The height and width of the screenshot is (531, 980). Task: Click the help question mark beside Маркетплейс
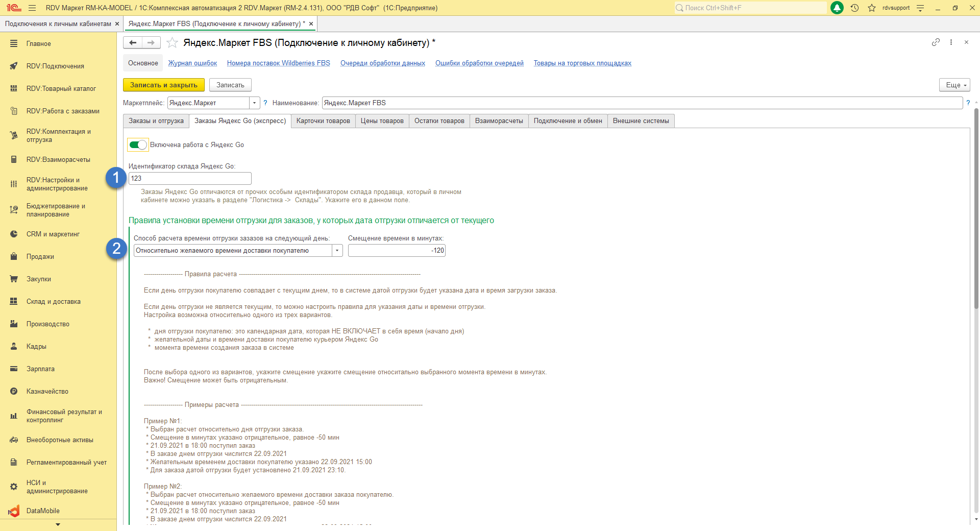[265, 103]
